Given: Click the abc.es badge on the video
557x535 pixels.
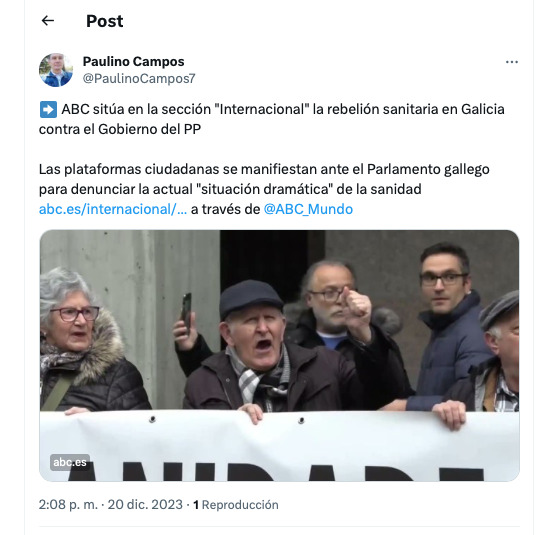Looking at the screenshot, I should pyautogui.click(x=70, y=462).
